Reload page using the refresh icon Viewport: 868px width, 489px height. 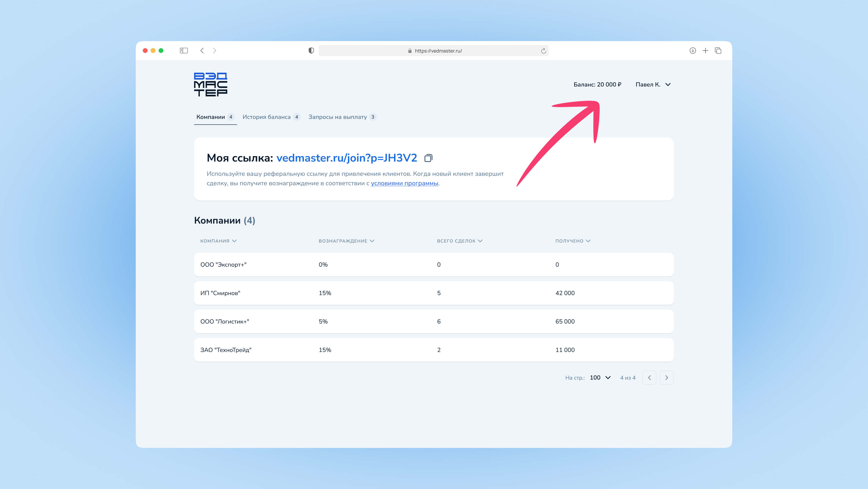click(543, 51)
